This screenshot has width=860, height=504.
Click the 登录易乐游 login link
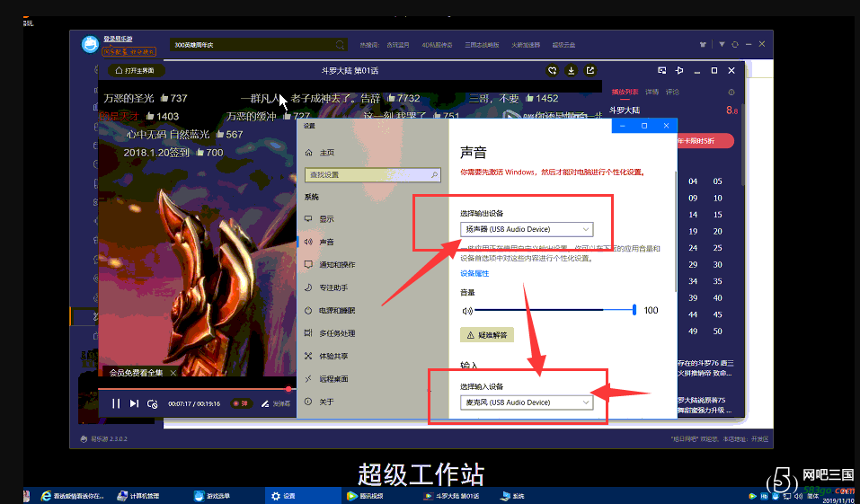tap(118, 39)
